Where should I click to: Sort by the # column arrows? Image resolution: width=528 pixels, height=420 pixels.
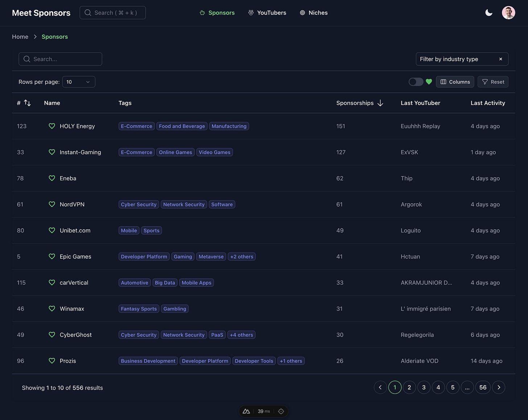(27, 103)
